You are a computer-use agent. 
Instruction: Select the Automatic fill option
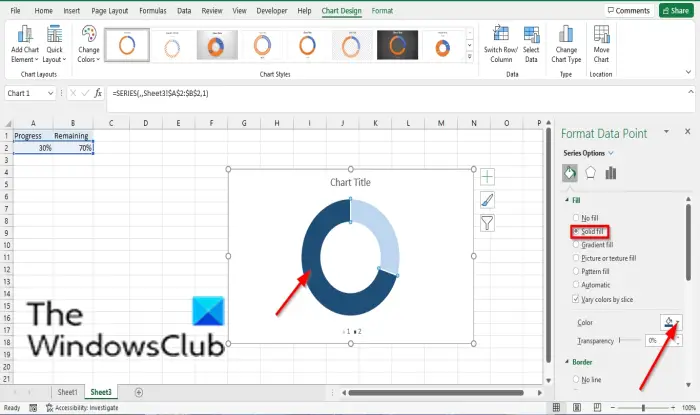pyautogui.click(x=592, y=285)
